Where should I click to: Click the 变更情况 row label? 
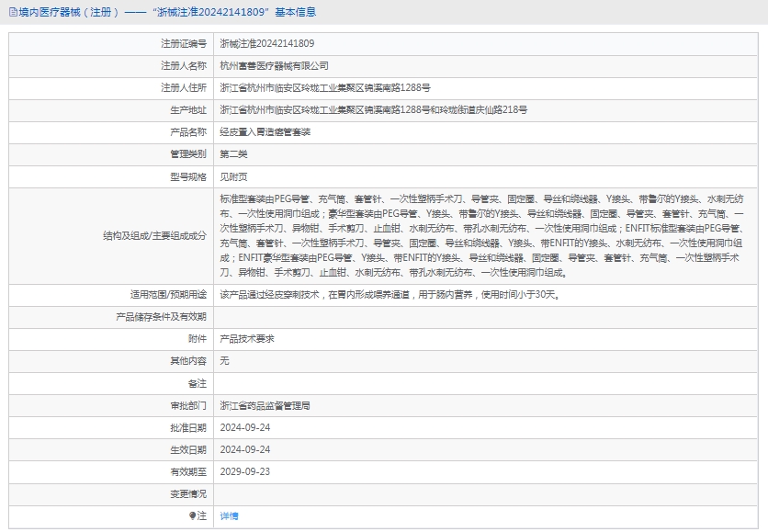point(188,493)
